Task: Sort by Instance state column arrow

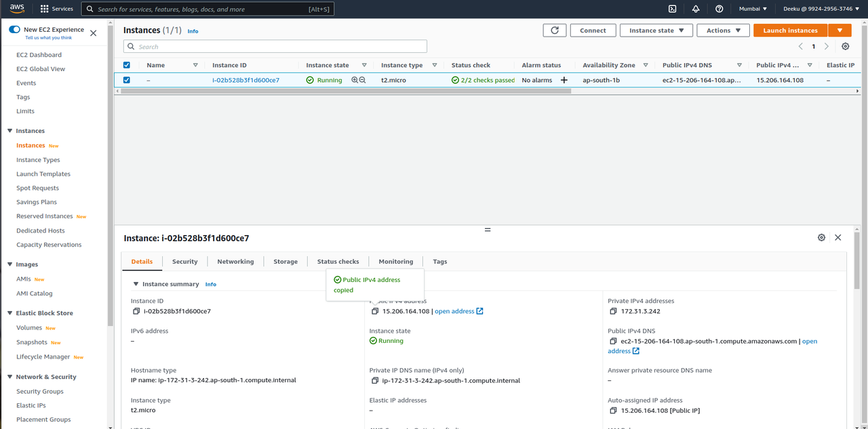Action: pyautogui.click(x=363, y=65)
